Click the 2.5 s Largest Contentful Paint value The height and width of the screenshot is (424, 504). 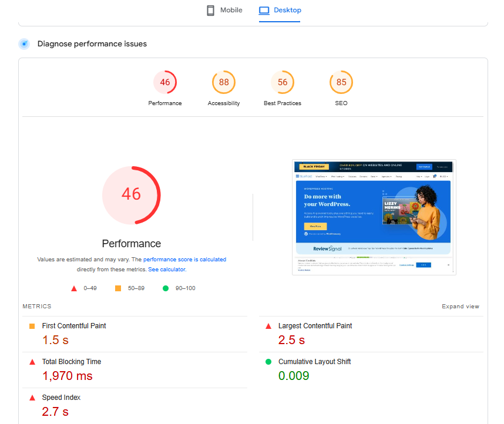click(291, 340)
